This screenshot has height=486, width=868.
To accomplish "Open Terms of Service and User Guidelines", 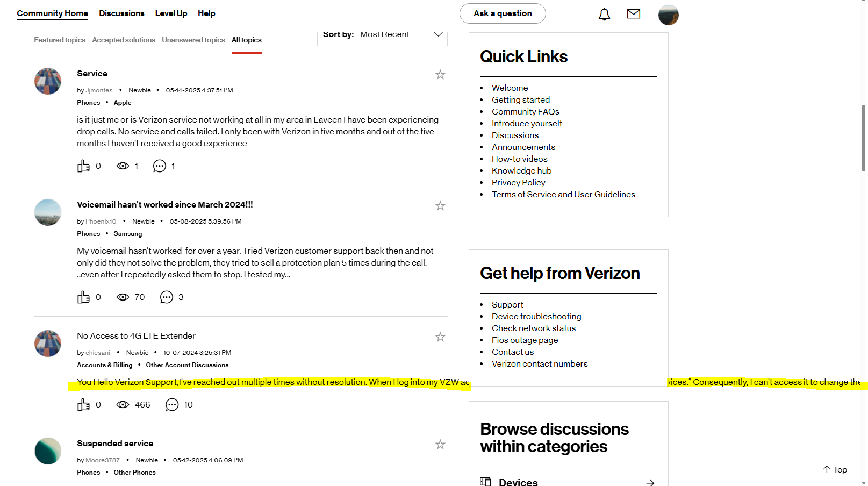I will [563, 195].
